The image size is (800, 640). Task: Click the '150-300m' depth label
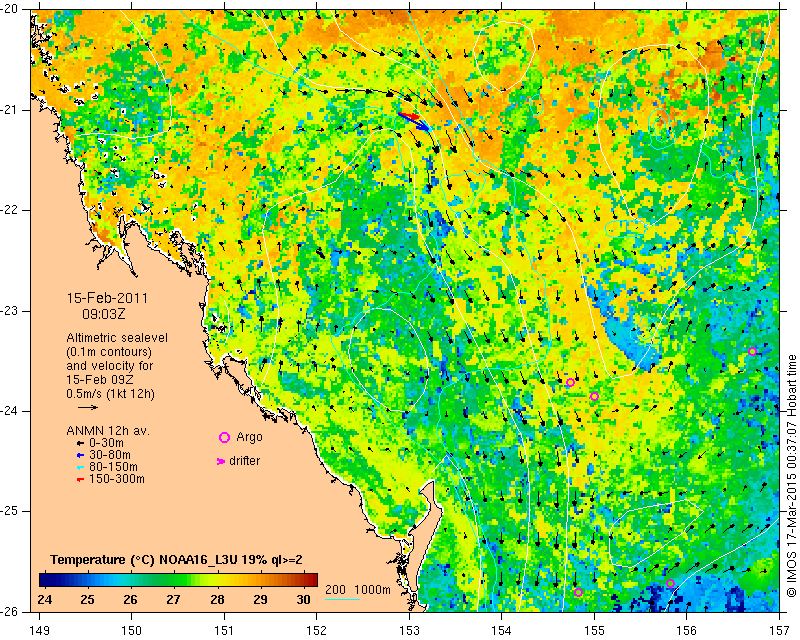tap(117, 479)
